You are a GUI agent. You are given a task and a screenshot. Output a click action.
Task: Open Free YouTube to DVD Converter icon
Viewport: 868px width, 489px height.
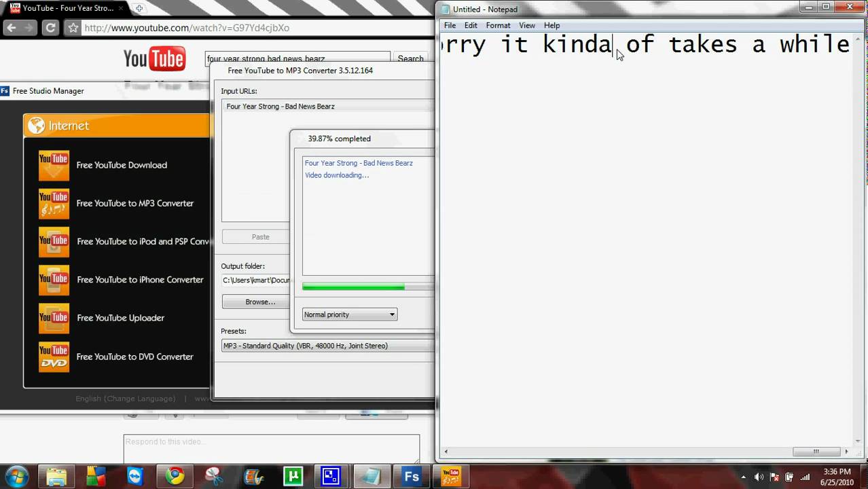(x=54, y=357)
